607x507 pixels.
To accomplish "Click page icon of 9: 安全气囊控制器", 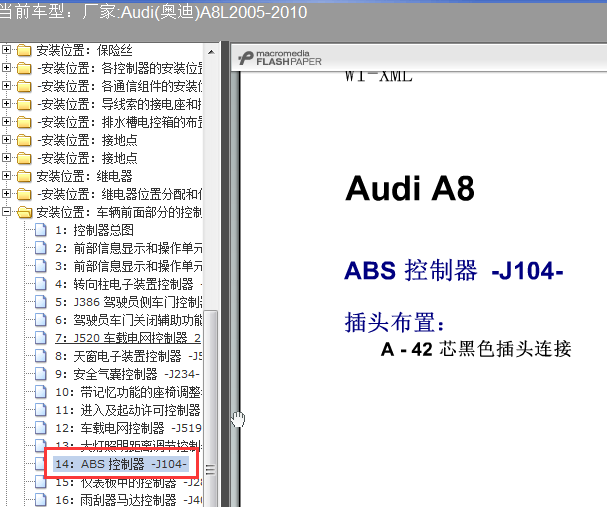I will point(41,374).
